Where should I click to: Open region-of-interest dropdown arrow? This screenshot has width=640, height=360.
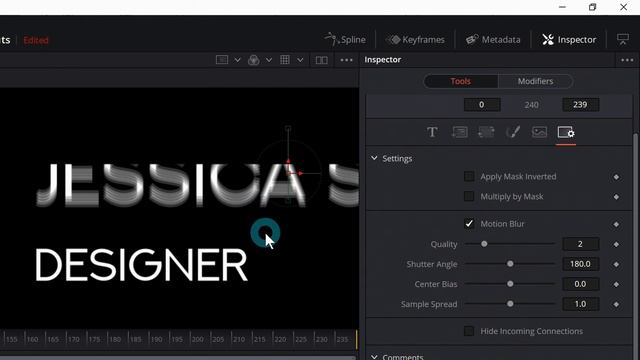[x=237, y=60]
